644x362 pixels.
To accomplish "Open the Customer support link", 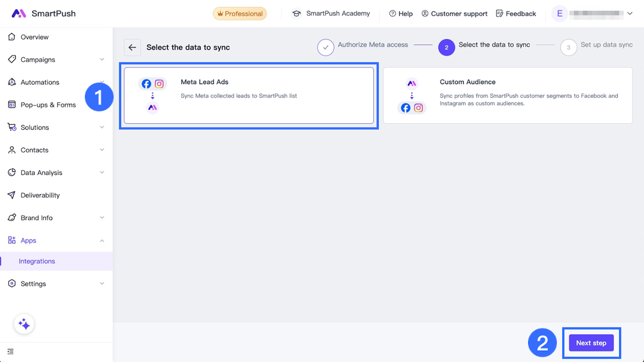I will [x=454, y=14].
